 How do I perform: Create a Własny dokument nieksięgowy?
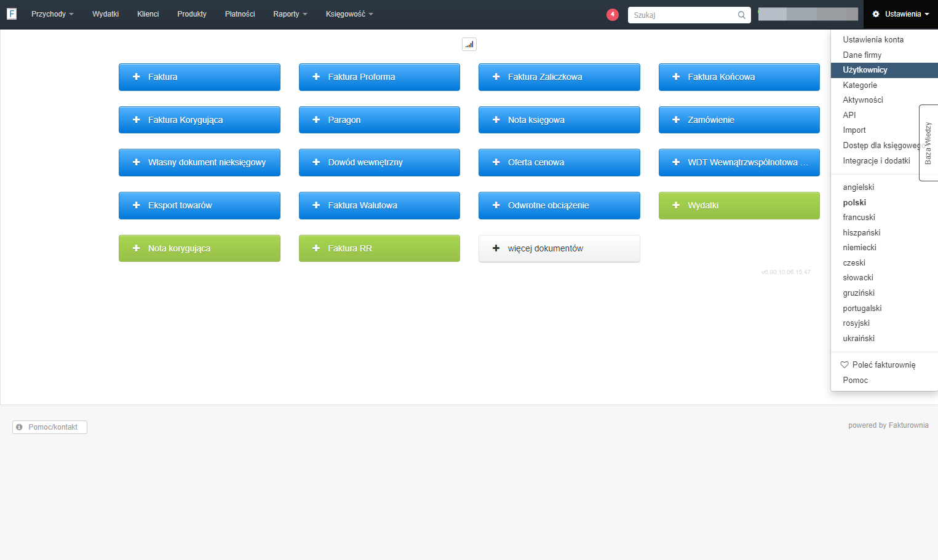(x=199, y=162)
